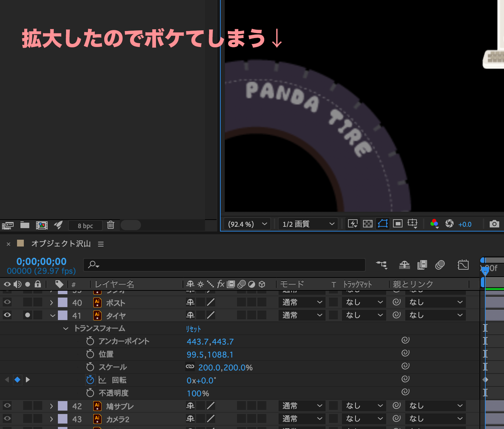Click the トラックマット column header

pyautogui.click(x=357, y=284)
